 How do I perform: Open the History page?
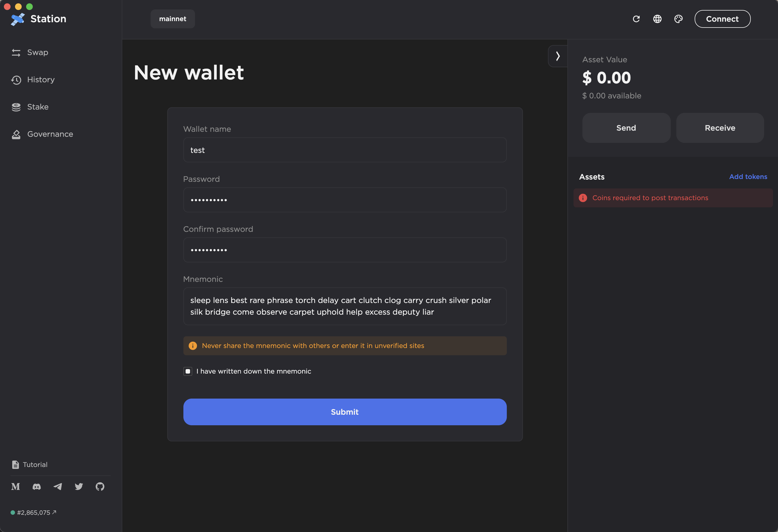tap(41, 80)
